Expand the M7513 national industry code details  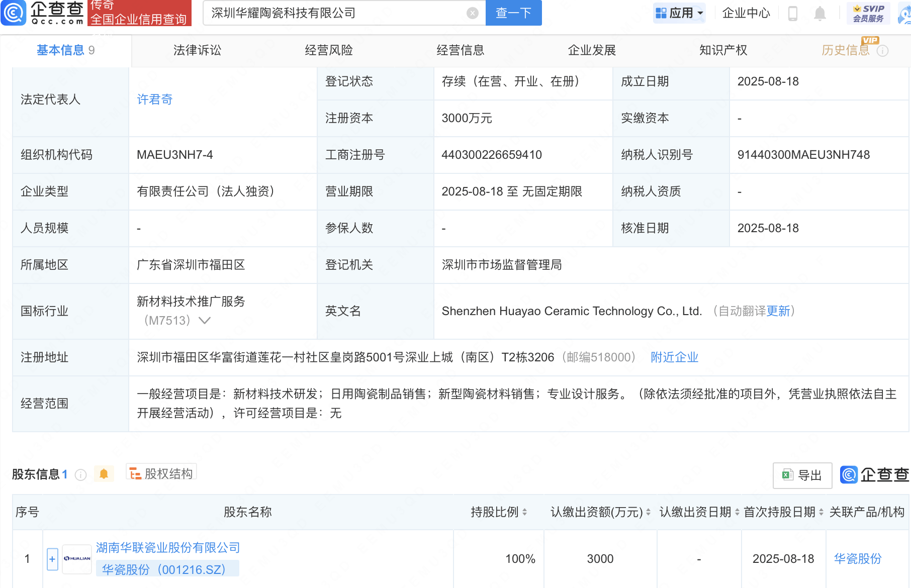coord(204,320)
